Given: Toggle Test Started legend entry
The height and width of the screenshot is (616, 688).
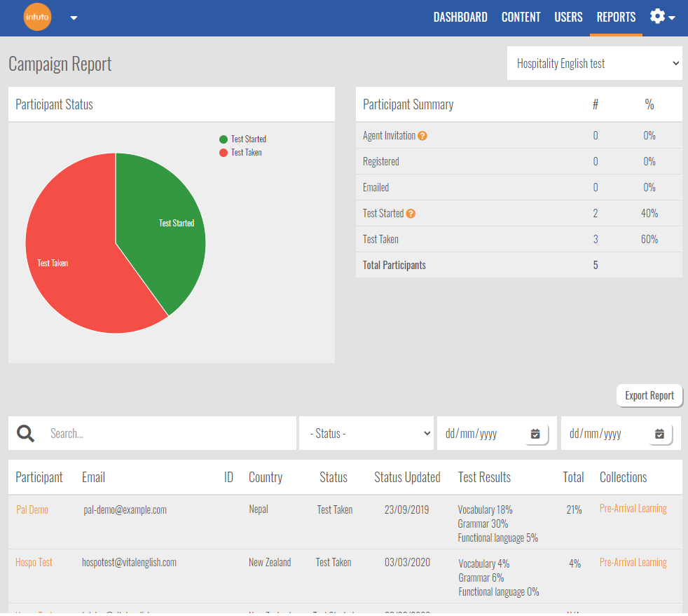Looking at the screenshot, I should [x=242, y=139].
